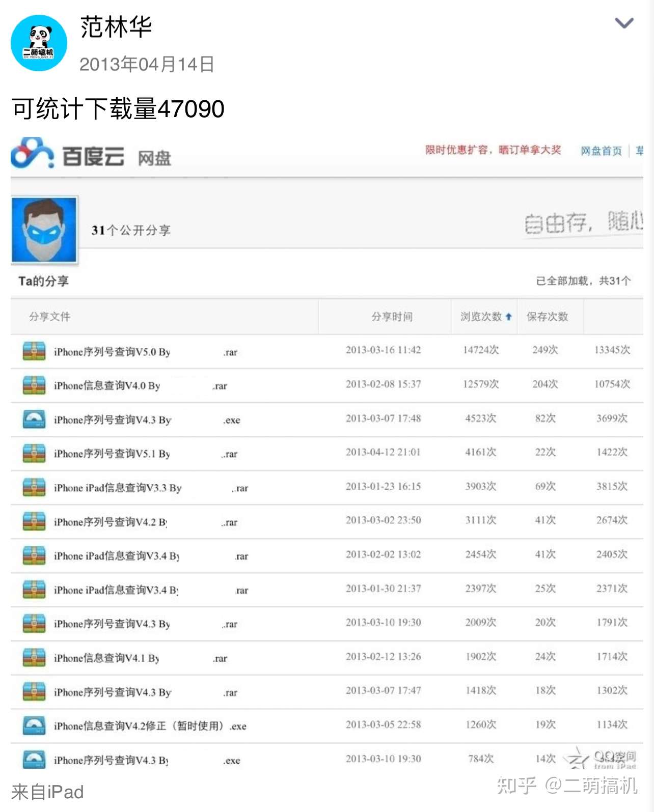Open file iPhone序列号查询V4.2 .rar
This screenshot has height=812, width=654.
tap(146, 522)
